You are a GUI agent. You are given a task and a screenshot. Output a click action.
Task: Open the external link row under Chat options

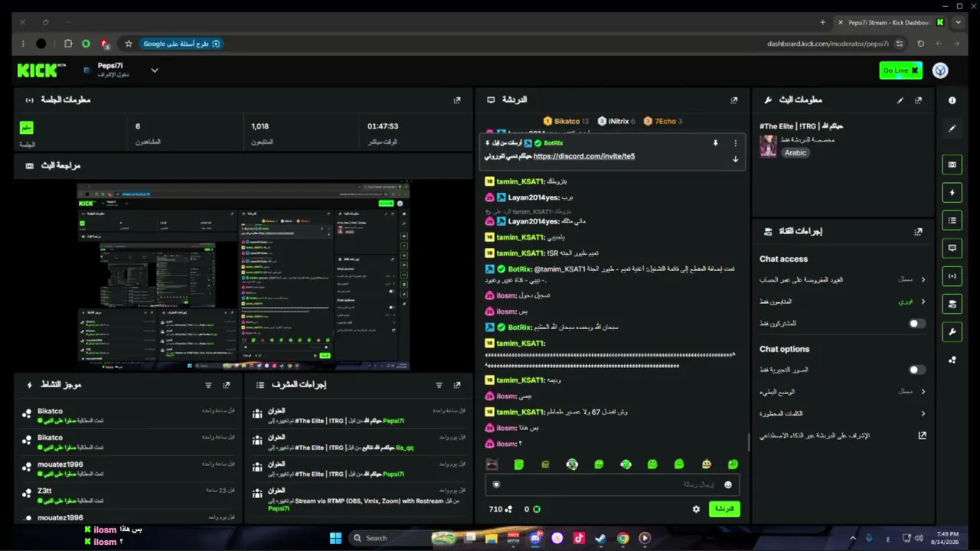[x=843, y=435]
